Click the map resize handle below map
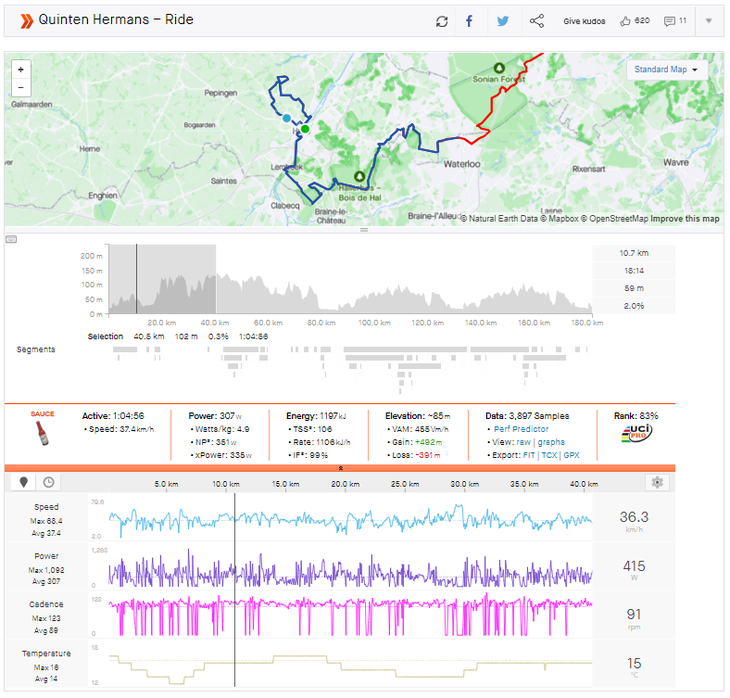The width and height of the screenshot is (730, 698). pyautogui.click(x=364, y=230)
